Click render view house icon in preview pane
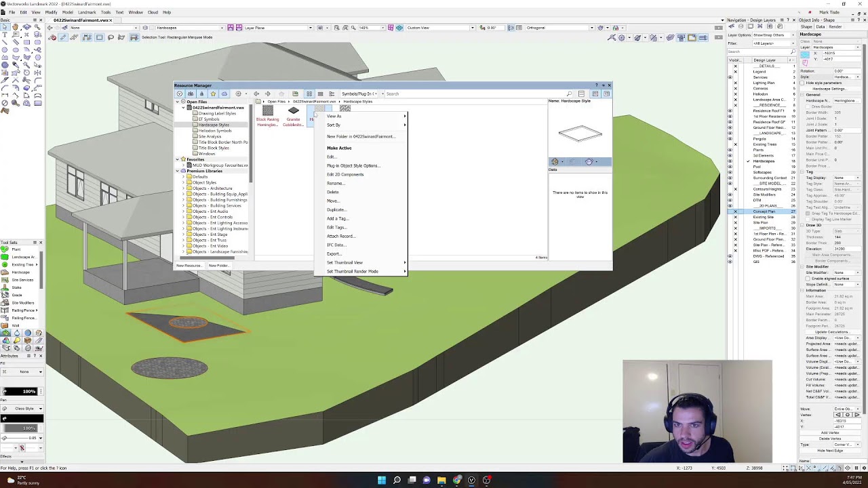 coord(555,161)
